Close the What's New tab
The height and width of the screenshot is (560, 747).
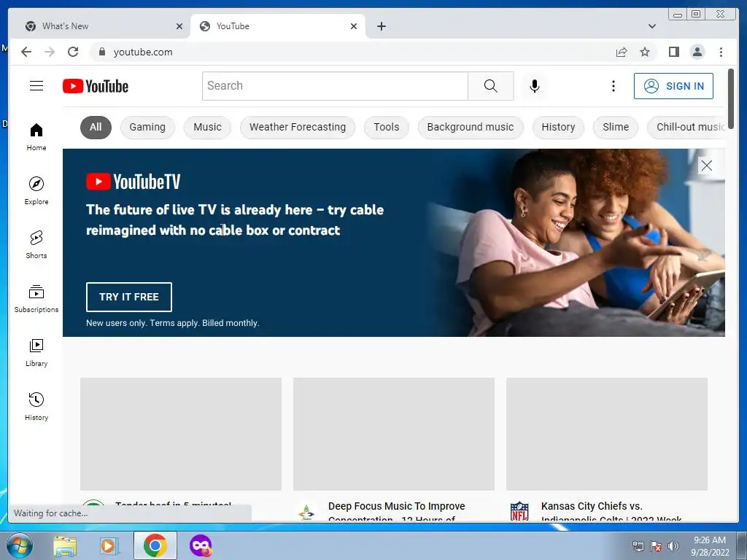179,26
